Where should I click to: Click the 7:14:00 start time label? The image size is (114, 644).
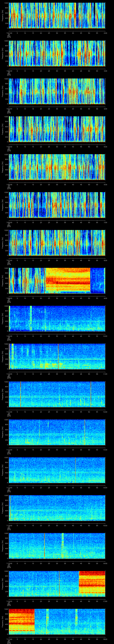tap(9, 525)
